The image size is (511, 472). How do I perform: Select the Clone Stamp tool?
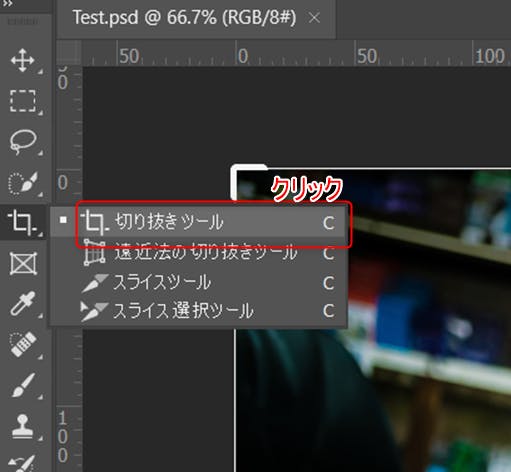coord(22,426)
